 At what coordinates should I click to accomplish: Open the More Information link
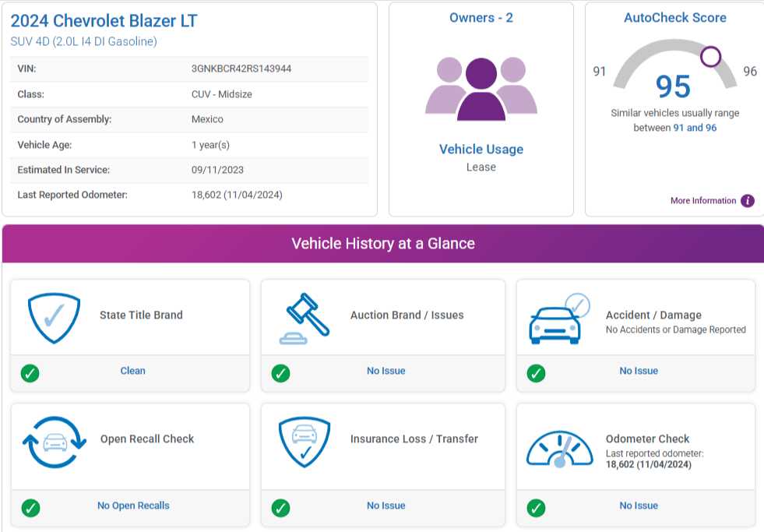click(x=702, y=201)
